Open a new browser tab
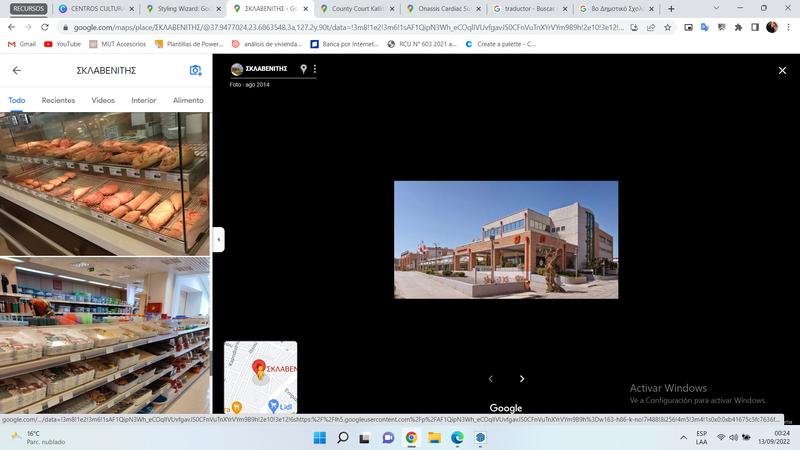Viewport: 800px width, 450px height. [x=671, y=9]
